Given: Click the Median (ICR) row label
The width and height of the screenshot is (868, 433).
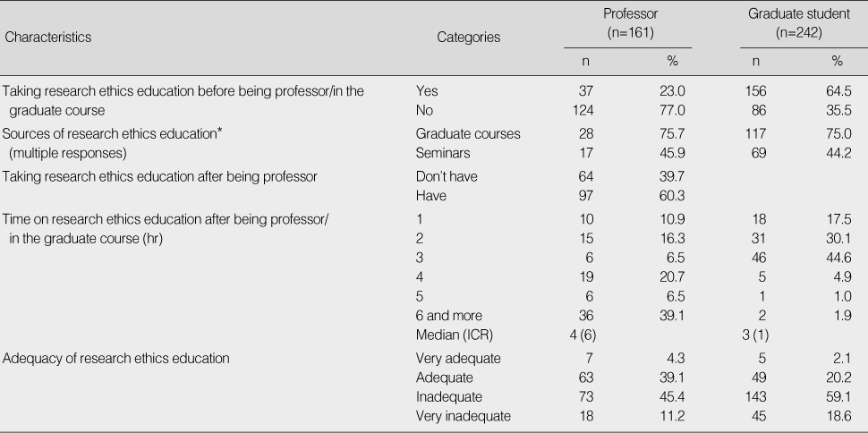Looking at the screenshot, I should click(x=455, y=335).
